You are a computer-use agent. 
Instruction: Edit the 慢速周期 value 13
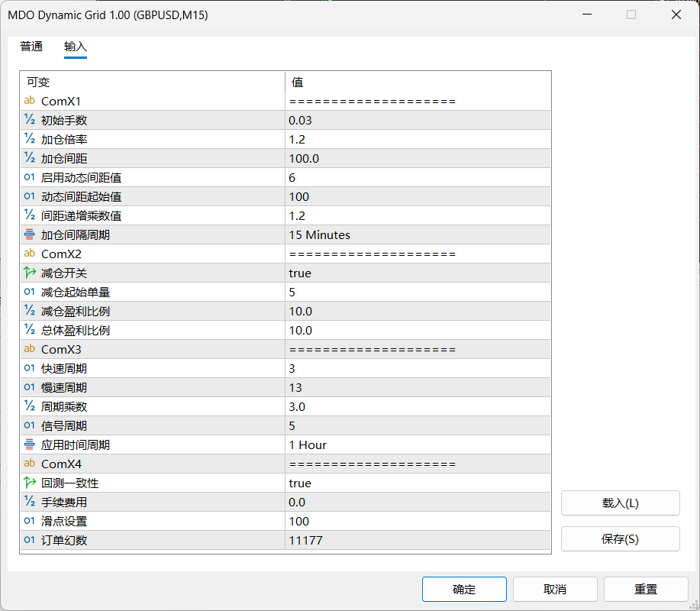pyautogui.click(x=418, y=387)
